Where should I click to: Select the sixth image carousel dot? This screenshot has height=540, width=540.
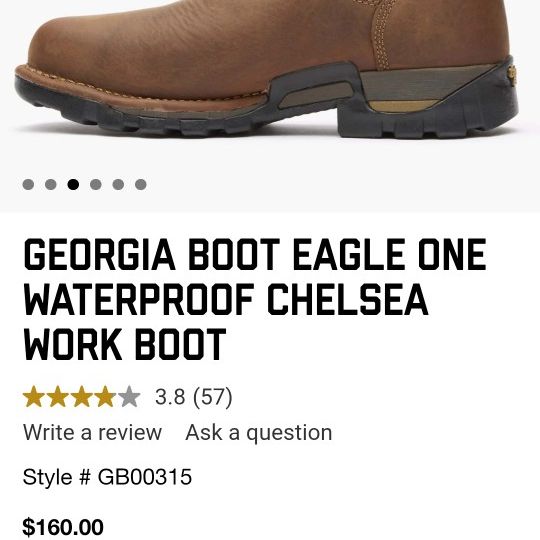pos(141,184)
